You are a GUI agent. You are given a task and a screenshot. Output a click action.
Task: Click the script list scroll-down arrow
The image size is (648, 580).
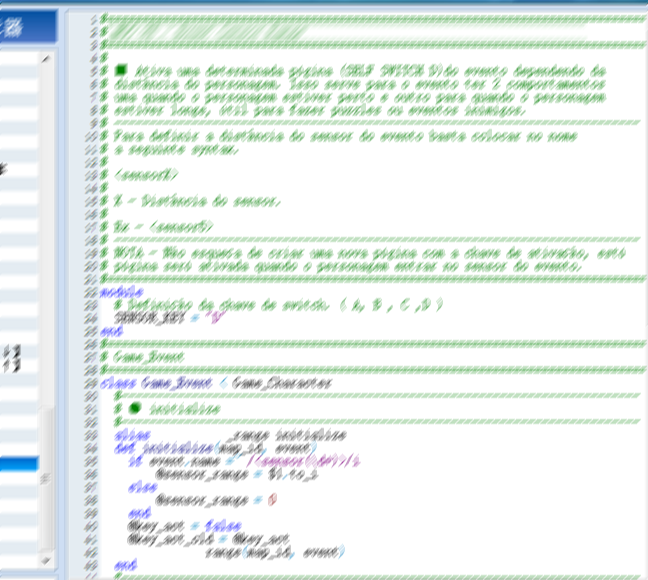click(x=45, y=561)
